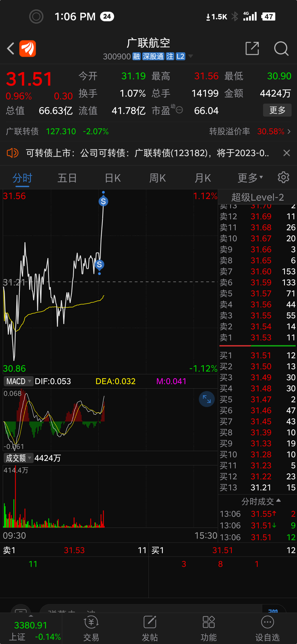Tap the announcement speaker icon
The image size is (297, 644).
point(12,153)
